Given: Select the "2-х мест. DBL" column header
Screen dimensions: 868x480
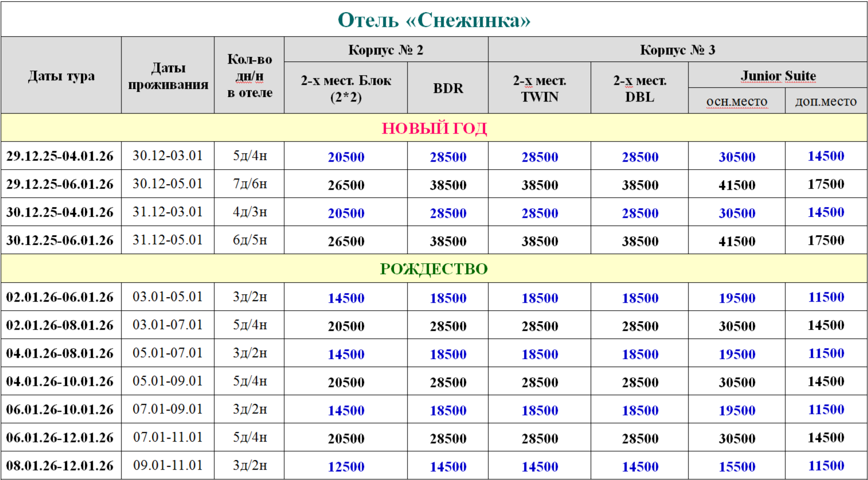Looking at the screenshot, I should 640,88.
